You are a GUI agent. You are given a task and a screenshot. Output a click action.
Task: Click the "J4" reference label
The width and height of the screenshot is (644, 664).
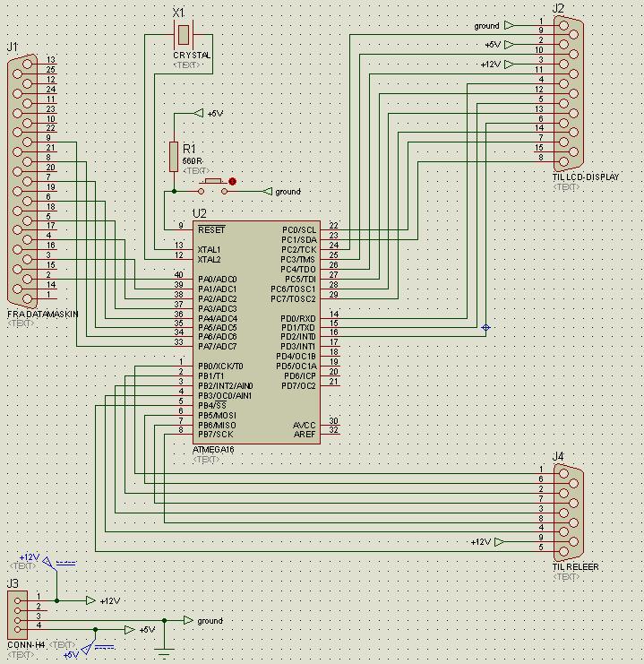[x=559, y=456]
